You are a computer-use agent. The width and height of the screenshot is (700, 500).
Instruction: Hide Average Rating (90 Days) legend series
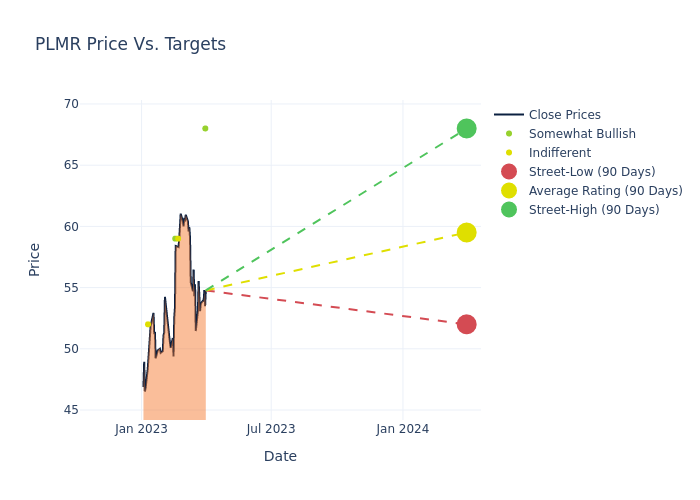coord(605,191)
